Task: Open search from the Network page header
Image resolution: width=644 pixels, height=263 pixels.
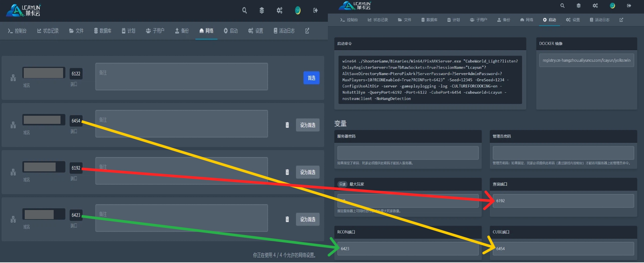Action: pyautogui.click(x=245, y=11)
